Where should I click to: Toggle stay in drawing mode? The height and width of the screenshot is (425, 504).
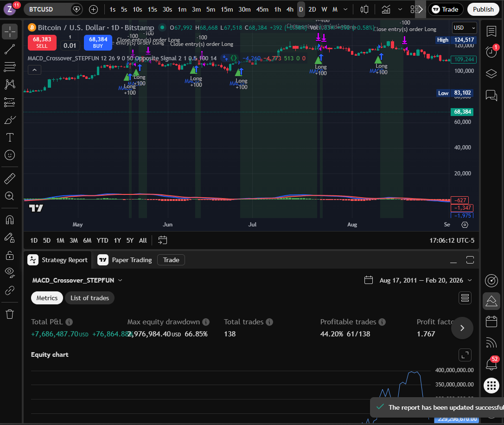coord(10,238)
